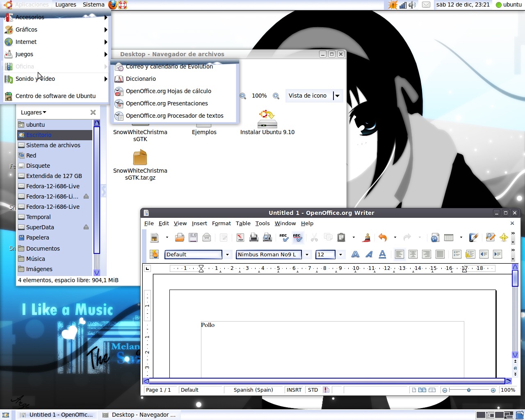Screen dimensions: 525x420
Task: Switch to Desktop - Navegador taskbar button
Action: [139, 415]
